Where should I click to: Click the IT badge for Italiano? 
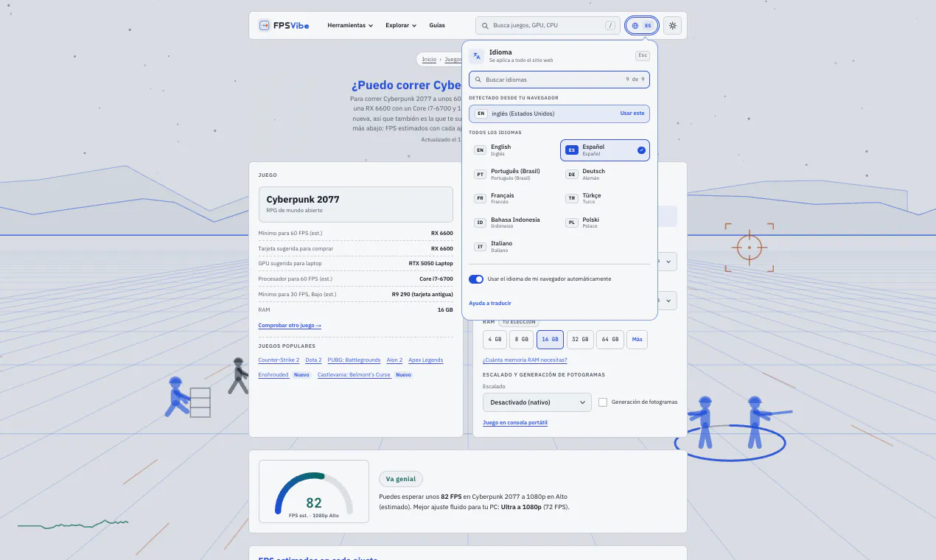point(480,247)
